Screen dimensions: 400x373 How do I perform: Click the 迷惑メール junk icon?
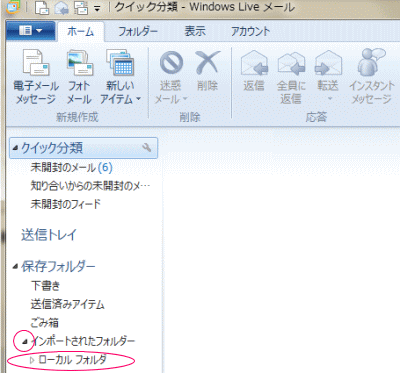tap(171, 63)
